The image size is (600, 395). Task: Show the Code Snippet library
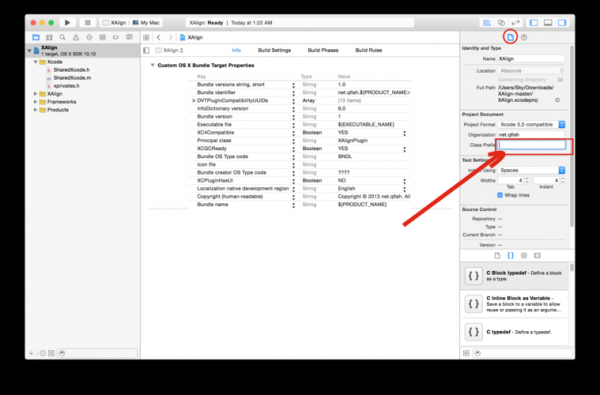point(510,255)
